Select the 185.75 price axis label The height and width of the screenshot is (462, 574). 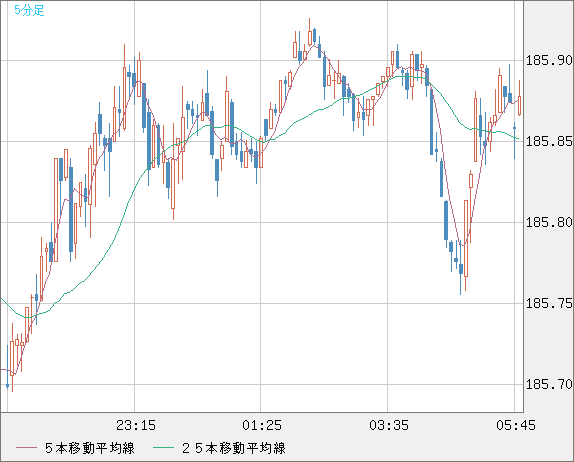(x=549, y=303)
